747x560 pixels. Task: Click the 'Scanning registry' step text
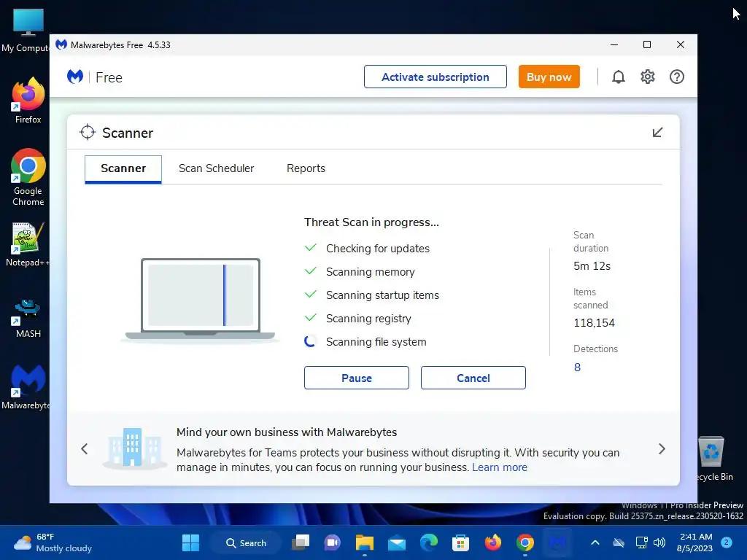click(x=368, y=319)
